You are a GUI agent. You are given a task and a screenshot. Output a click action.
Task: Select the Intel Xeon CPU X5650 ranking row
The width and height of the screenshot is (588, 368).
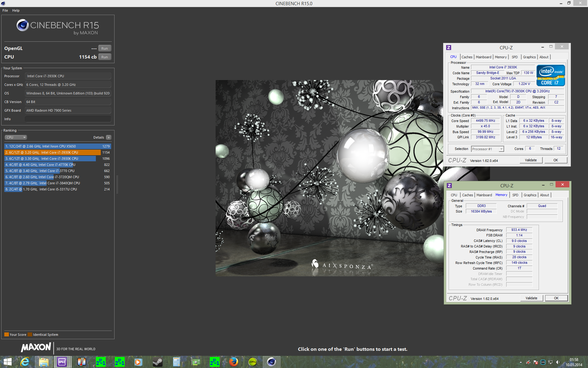point(58,146)
